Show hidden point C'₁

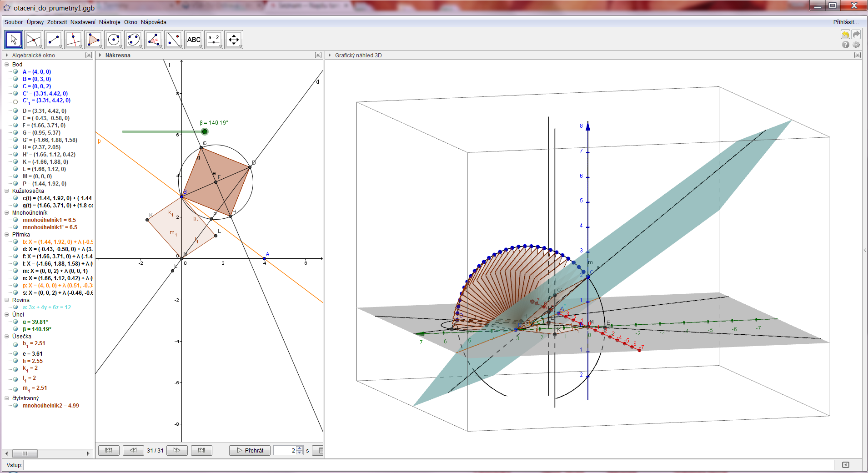(x=15, y=102)
